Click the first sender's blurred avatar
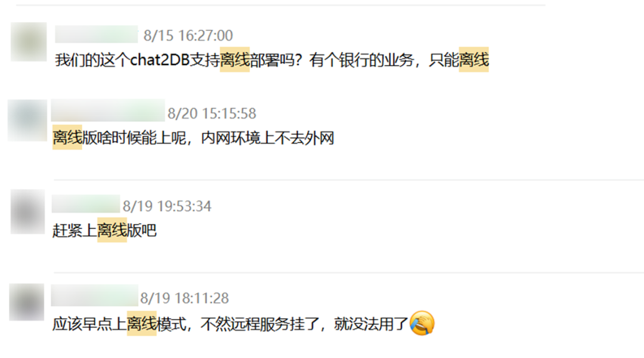This screenshot has width=644, height=358. coord(29,42)
